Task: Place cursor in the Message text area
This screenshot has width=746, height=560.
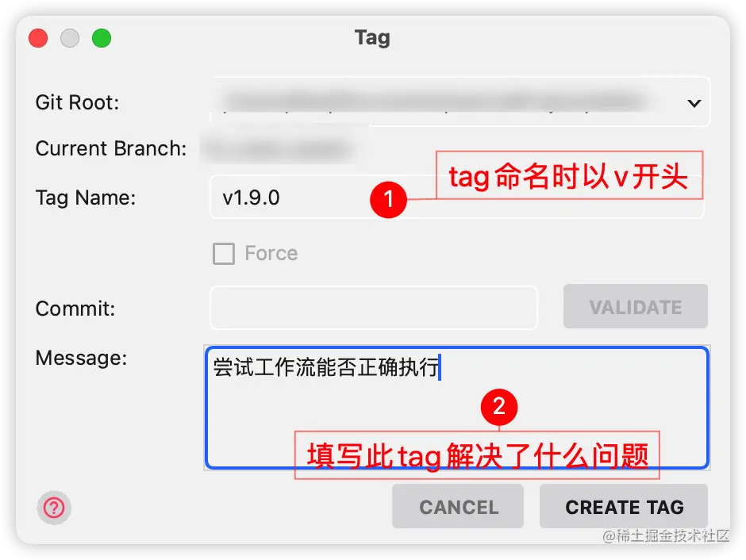Action: pyautogui.click(x=457, y=408)
